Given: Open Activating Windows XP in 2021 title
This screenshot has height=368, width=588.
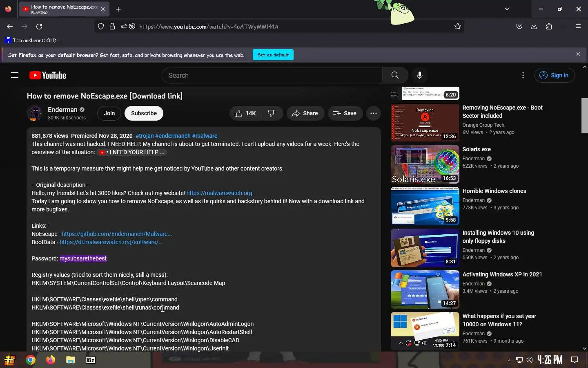Looking at the screenshot, I should pyautogui.click(x=502, y=274).
